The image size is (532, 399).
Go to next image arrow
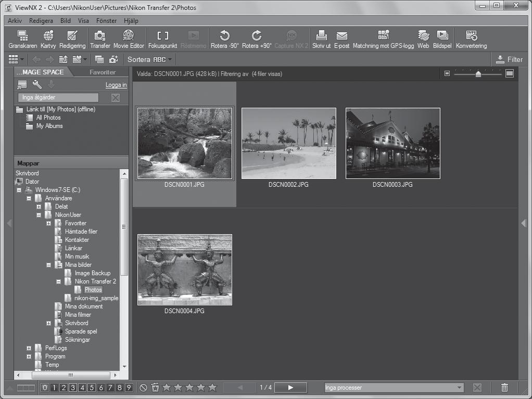point(290,388)
